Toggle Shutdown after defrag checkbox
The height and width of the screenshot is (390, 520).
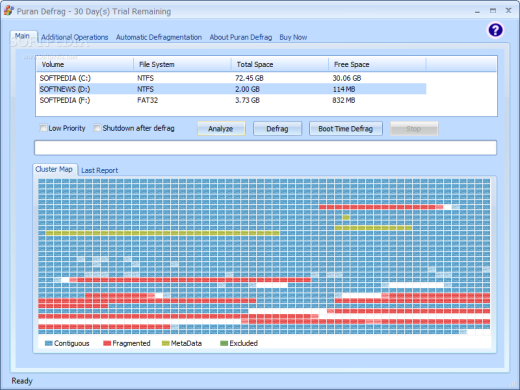[x=97, y=128]
